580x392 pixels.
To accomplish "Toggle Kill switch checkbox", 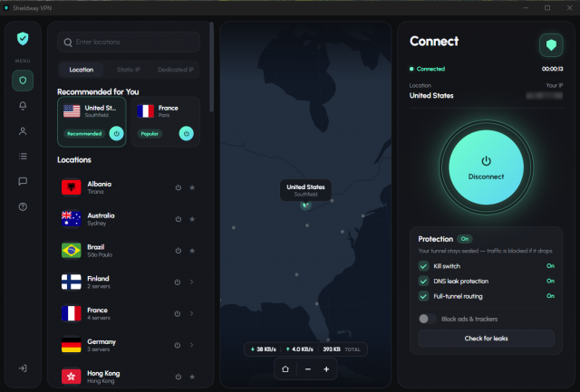I will [x=423, y=266].
